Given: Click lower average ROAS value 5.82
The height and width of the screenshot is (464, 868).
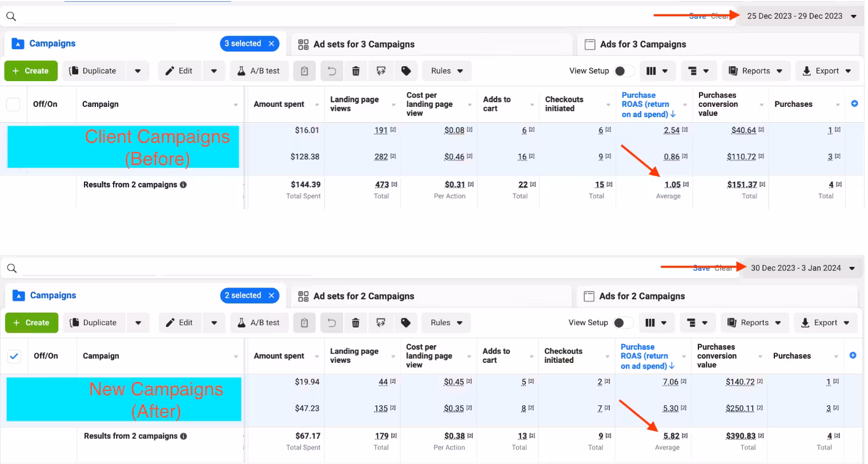Looking at the screenshot, I should click(671, 436).
